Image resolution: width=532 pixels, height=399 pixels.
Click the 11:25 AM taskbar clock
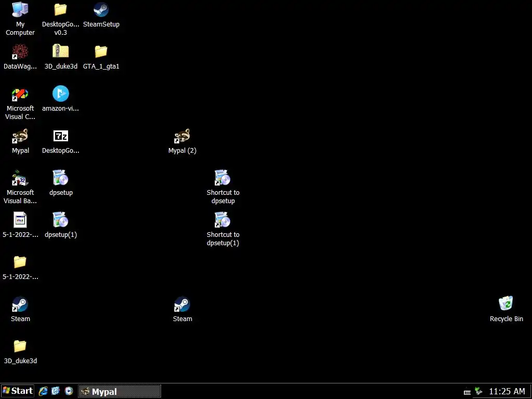point(507,391)
